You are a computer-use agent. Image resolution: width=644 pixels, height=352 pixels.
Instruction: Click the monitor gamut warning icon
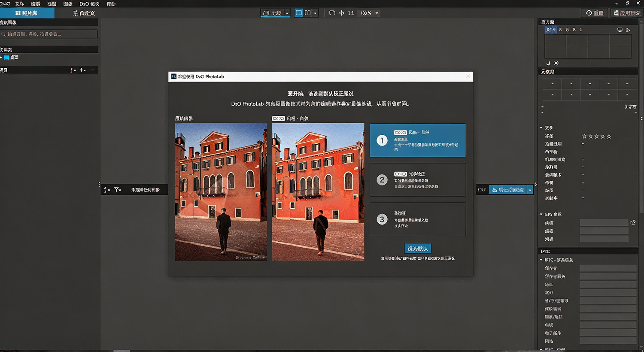[x=620, y=30]
